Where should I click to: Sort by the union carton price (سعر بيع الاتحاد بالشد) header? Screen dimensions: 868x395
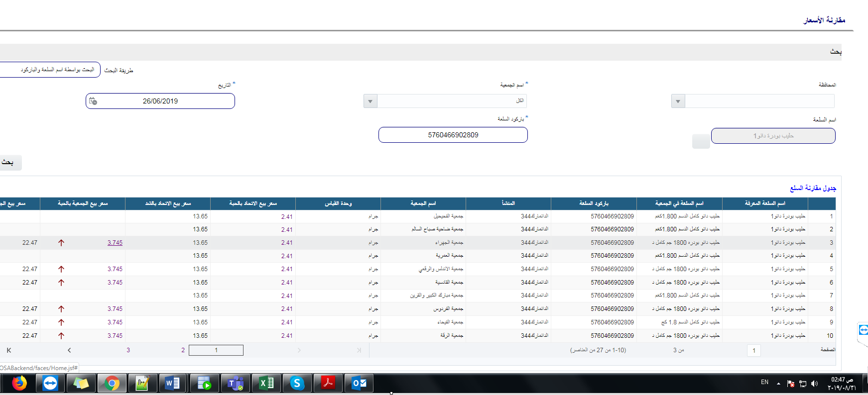(168, 203)
